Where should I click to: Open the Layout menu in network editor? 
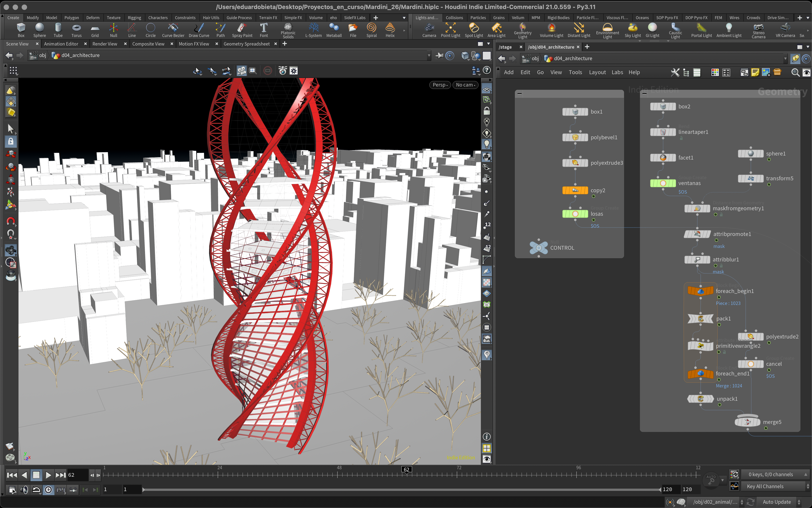tap(597, 72)
